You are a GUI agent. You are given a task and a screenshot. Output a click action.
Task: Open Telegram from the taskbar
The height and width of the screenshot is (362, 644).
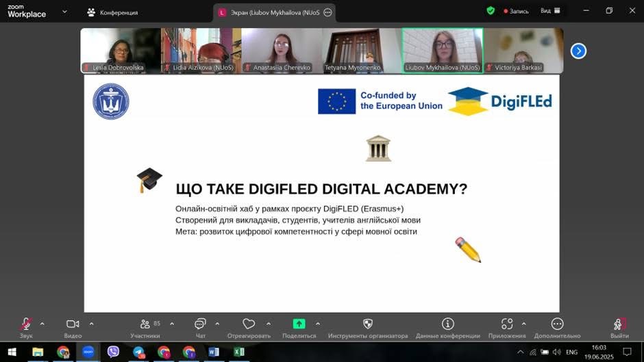pos(138,352)
